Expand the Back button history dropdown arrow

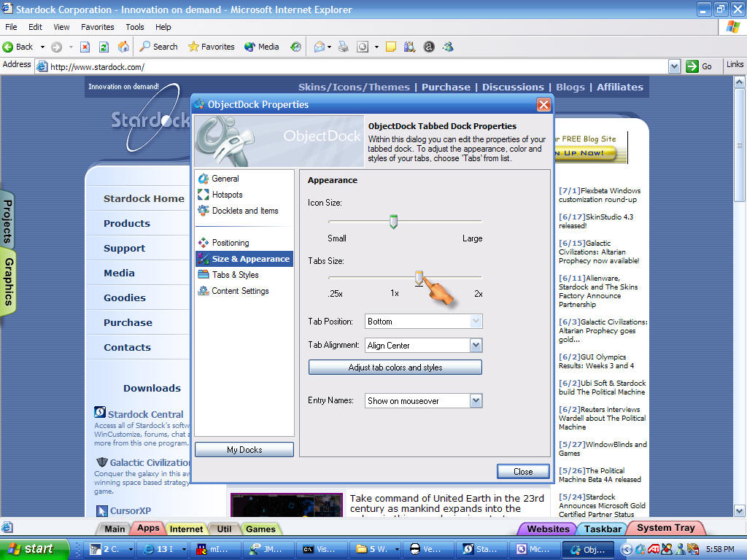click(x=42, y=47)
